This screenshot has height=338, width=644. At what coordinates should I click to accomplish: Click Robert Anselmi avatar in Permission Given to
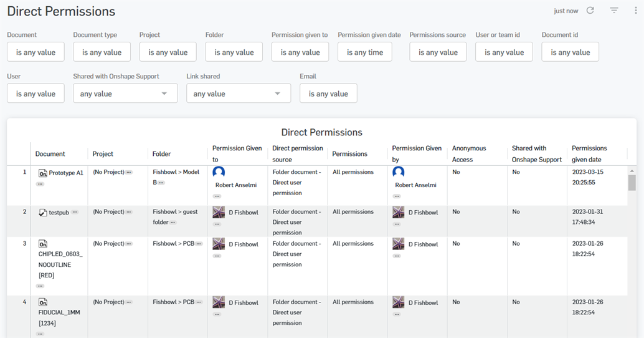pos(219,172)
